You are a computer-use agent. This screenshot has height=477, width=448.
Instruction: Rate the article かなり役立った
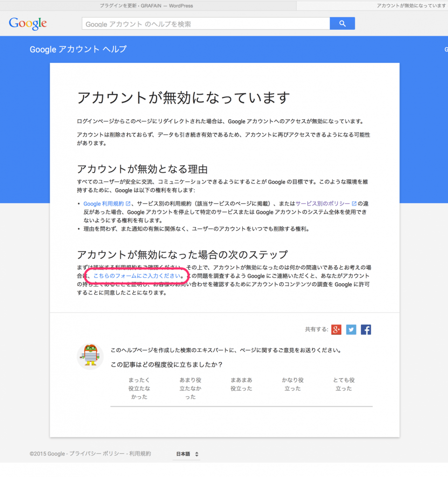tap(292, 384)
